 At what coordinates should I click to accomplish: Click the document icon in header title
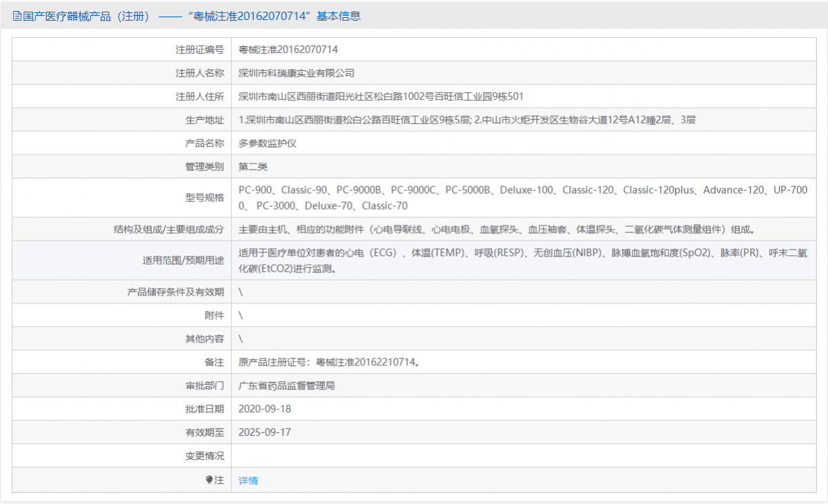pyautogui.click(x=17, y=17)
